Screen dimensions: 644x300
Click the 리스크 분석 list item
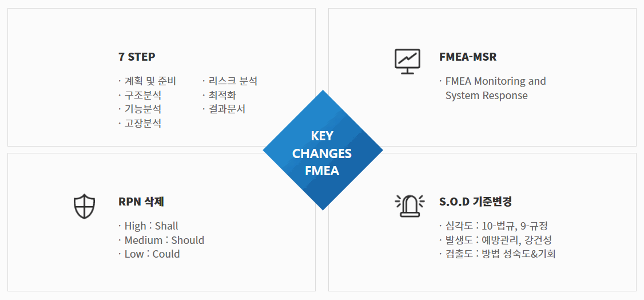(x=229, y=81)
